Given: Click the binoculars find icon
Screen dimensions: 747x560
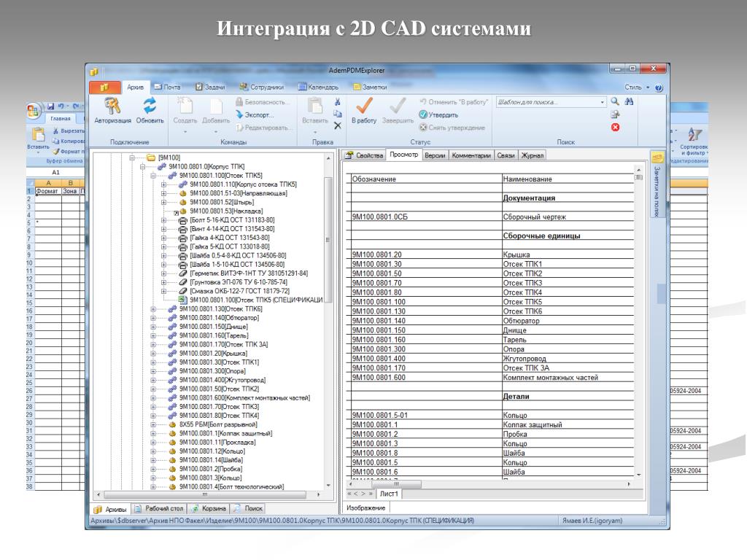Looking at the screenshot, I should click(629, 101).
